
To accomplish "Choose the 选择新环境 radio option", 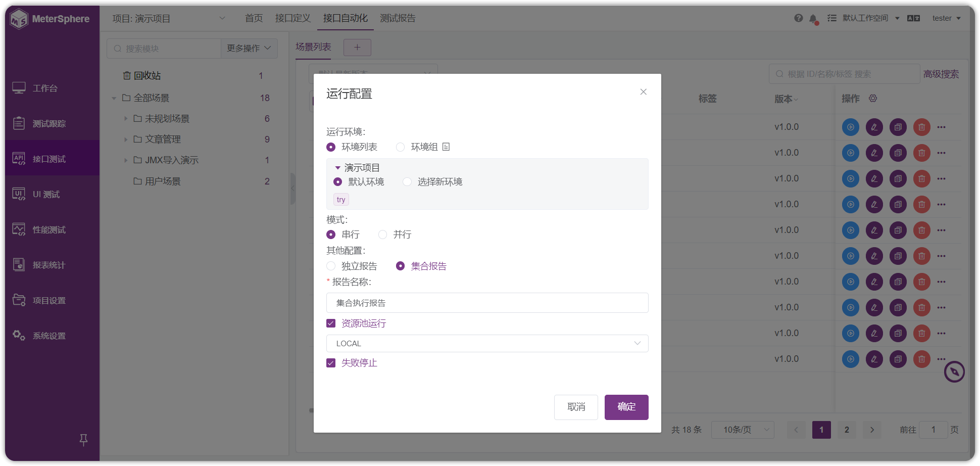I will [x=433, y=182].
